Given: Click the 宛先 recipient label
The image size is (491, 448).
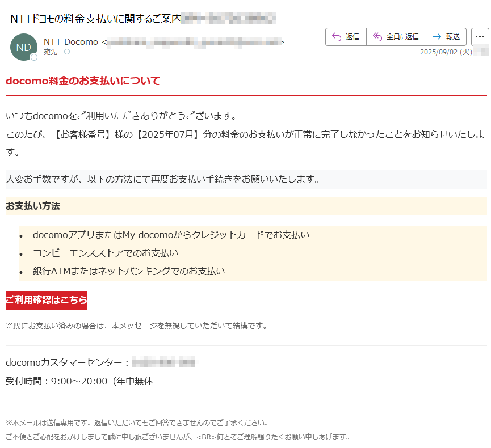Looking at the screenshot, I should 51,52.
